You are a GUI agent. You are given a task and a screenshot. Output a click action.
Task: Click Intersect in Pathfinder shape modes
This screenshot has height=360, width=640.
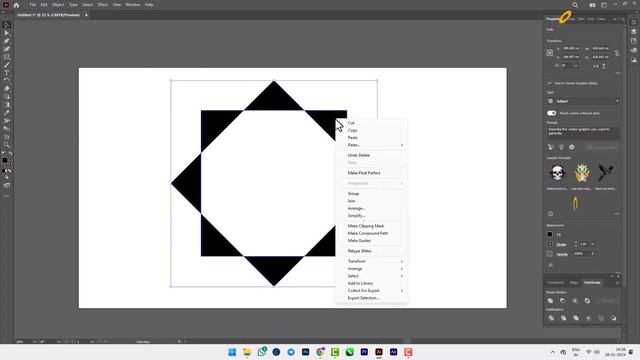(575, 301)
